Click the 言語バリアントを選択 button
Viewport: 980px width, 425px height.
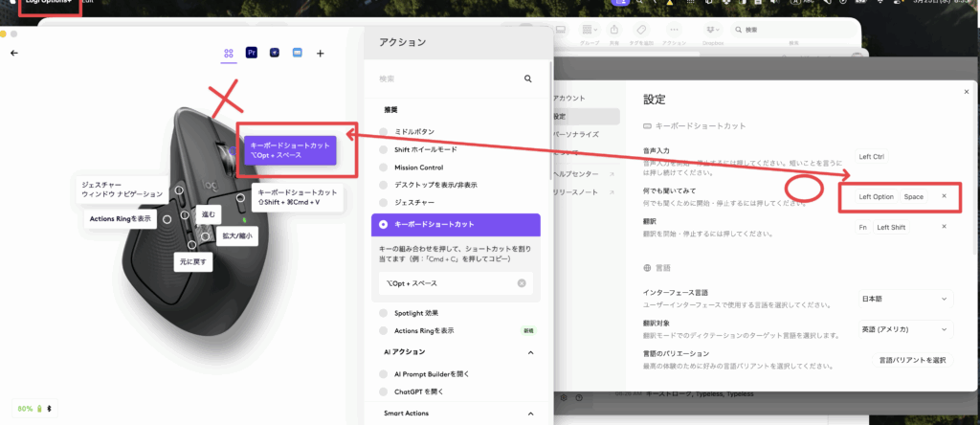912,360
